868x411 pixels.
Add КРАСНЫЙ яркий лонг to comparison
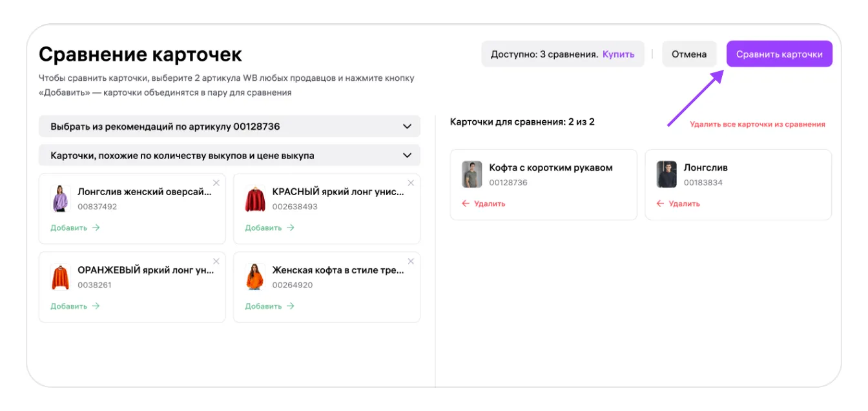tap(269, 227)
